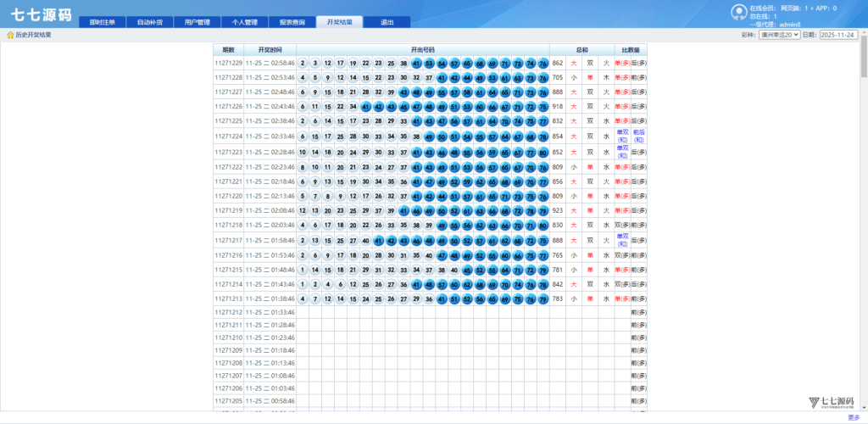Viewport: 868px width, 424px height.
Task: Open the 报表查询 tab
Action: pos(292,22)
